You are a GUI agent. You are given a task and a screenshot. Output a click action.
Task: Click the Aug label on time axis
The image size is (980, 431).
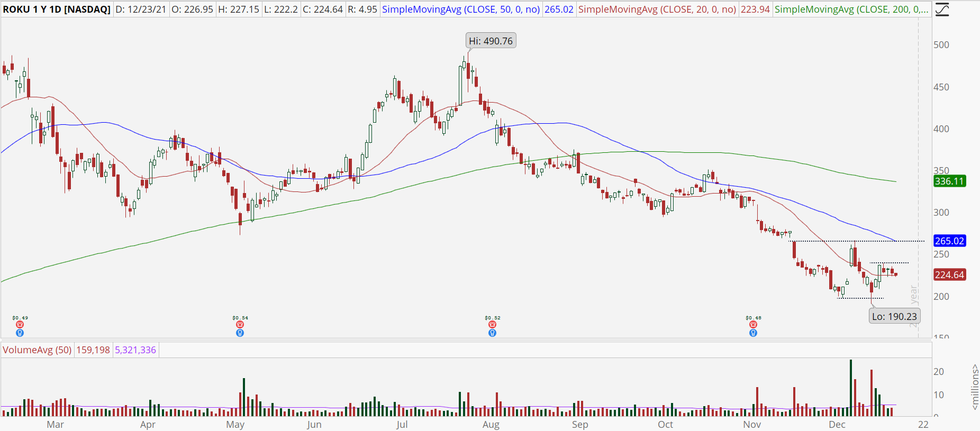tap(491, 425)
